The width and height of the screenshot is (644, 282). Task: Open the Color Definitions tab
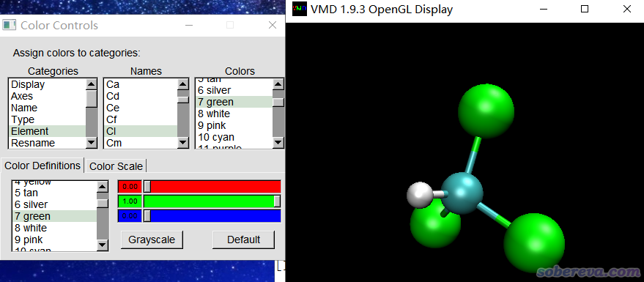click(42, 166)
